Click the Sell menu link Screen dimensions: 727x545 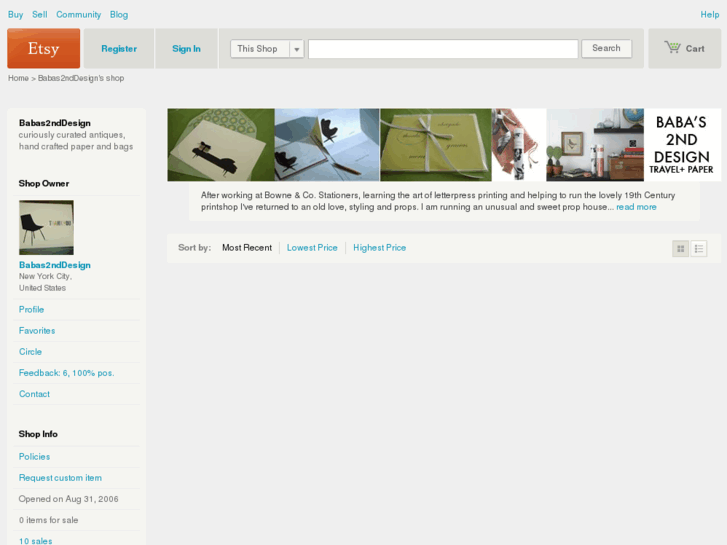pos(39,14)
